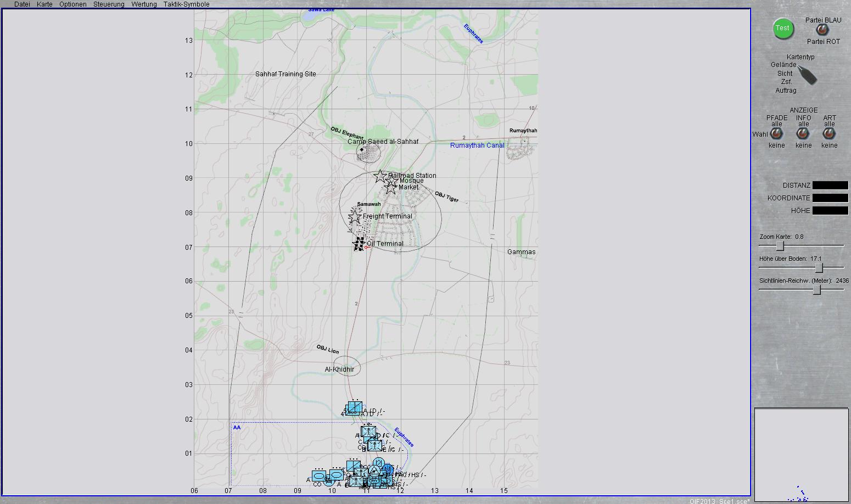The width and height of the screenshot is (851, 504).
Task: Click the Market star marker
Action: (x=390, y=188)
